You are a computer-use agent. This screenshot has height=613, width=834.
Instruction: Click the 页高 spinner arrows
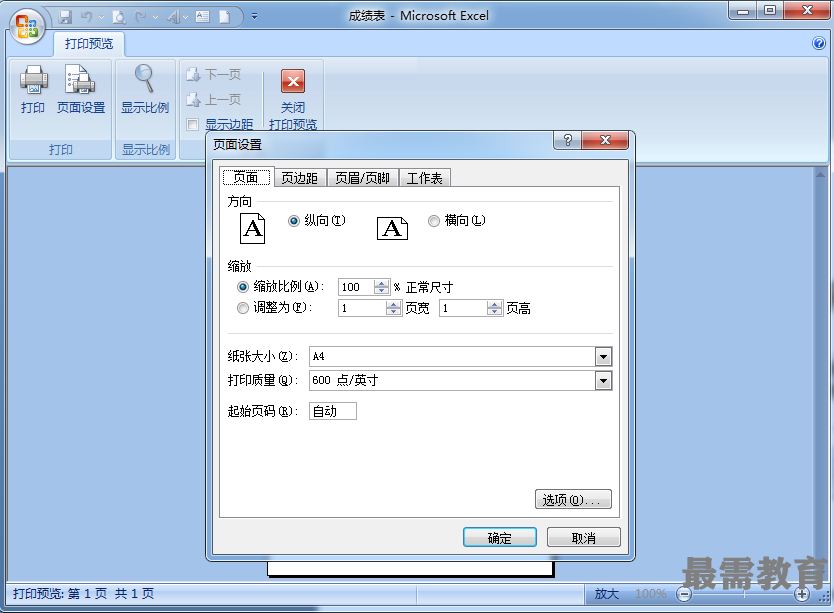coord(494,308)
